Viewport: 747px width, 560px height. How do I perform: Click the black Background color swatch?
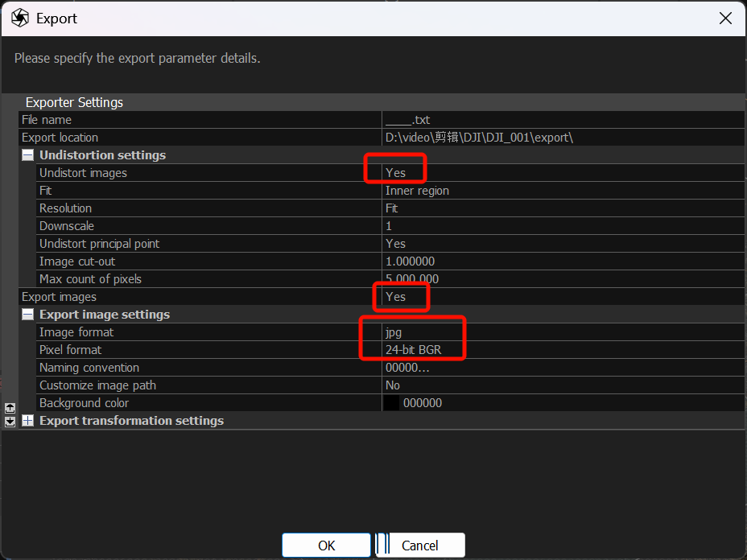click(x=391, y=403)
